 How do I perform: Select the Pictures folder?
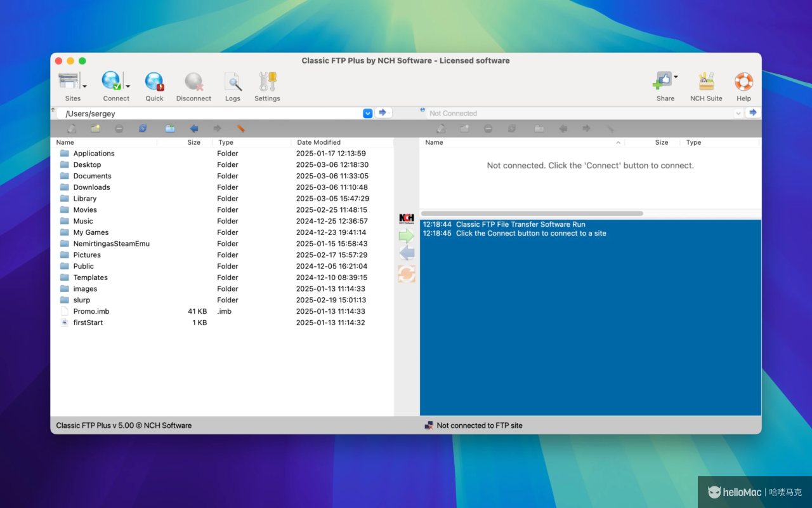[x=222, y=255]
